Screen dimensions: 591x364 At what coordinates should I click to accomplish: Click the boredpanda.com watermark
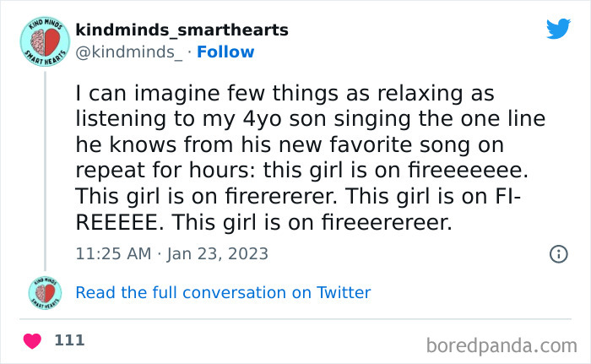click(x=501, y=345)
